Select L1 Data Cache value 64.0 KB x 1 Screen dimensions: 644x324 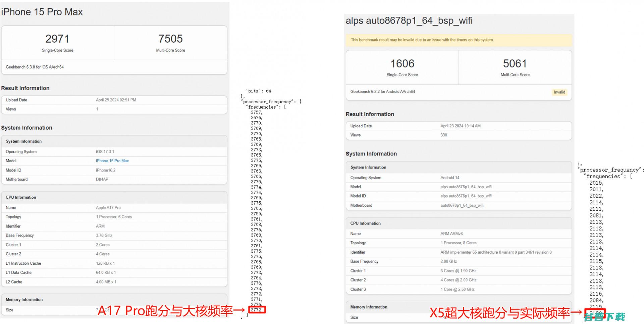(x=106, y=272)
